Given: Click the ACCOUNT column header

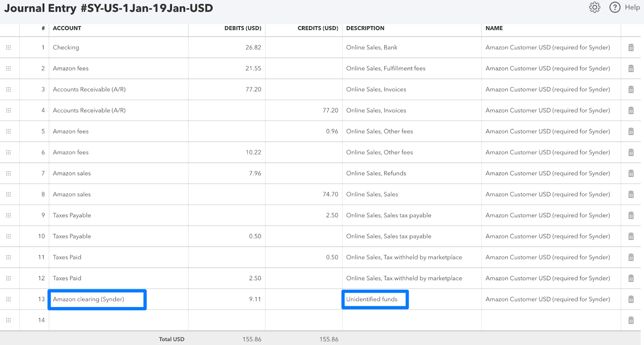Looking at the screenshot, I should click(x=67, y=28).
